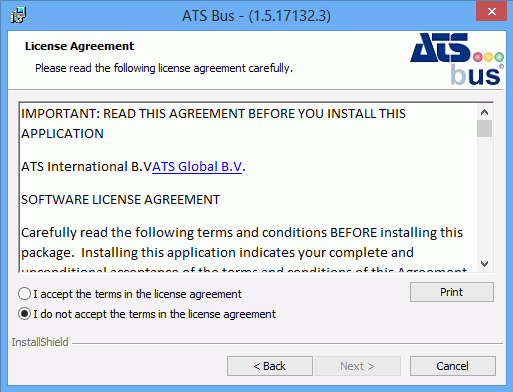Click the scroll down arrow in license text

[x=484, y=264]
